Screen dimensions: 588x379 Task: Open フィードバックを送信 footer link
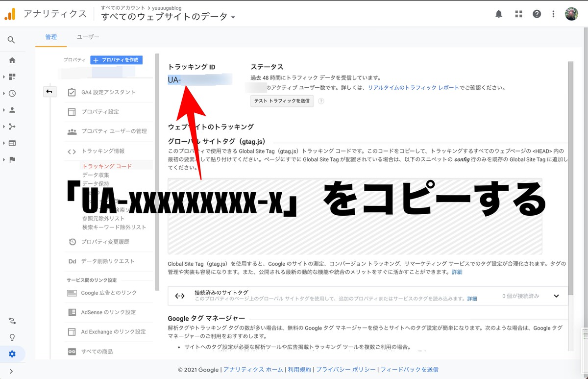click(409, 370)
